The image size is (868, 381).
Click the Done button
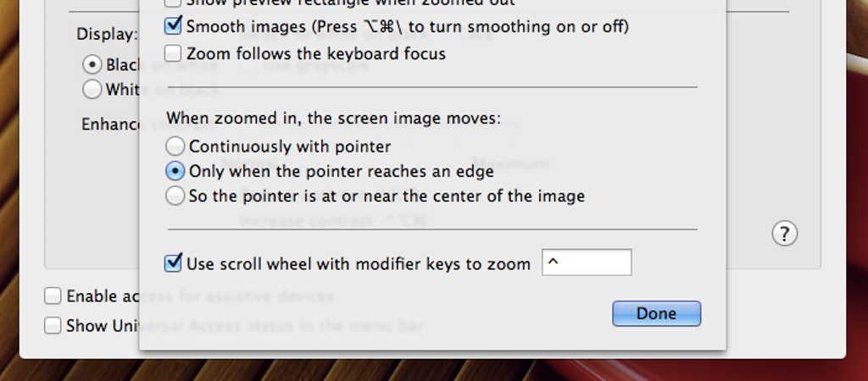pyautogui.click(x=657, y=313)
